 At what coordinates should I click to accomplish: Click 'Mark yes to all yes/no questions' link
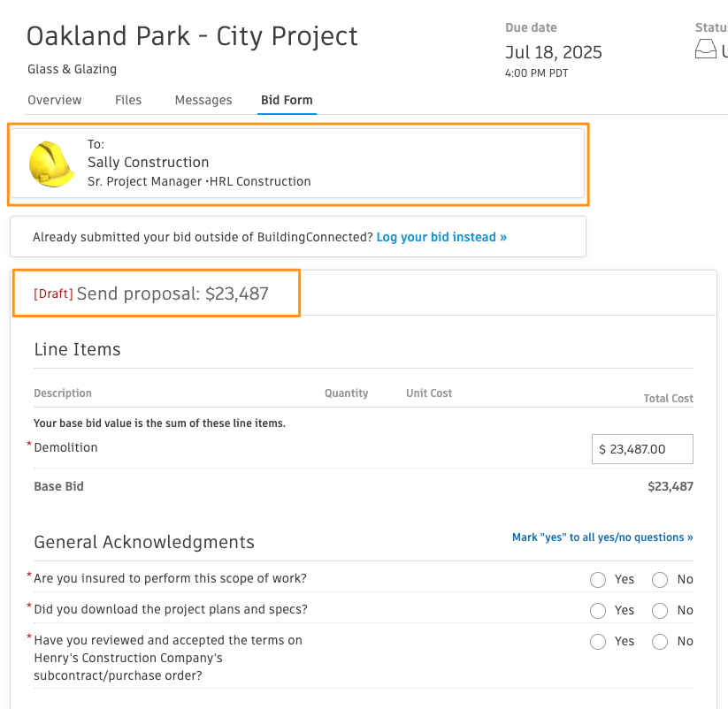point(602,537)
